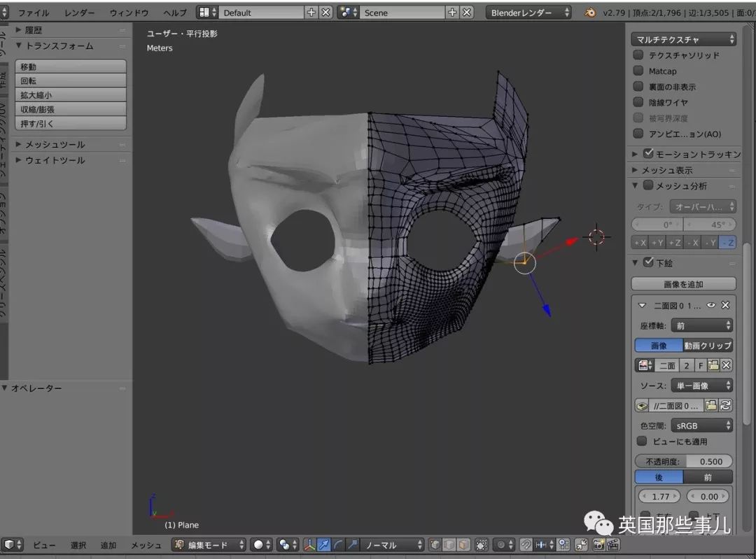The height and width of the screenshot is (559, 756).
Task: Select the -Z axis button
Action: click(728, 242)
